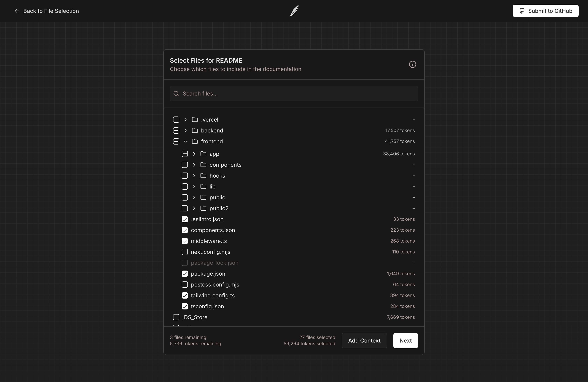
Task: Go back to File Selection
Action: 47,11
